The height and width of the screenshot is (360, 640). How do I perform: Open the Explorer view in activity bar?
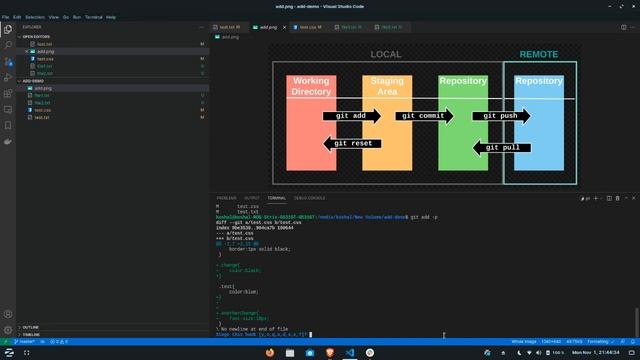coord(8,29)
